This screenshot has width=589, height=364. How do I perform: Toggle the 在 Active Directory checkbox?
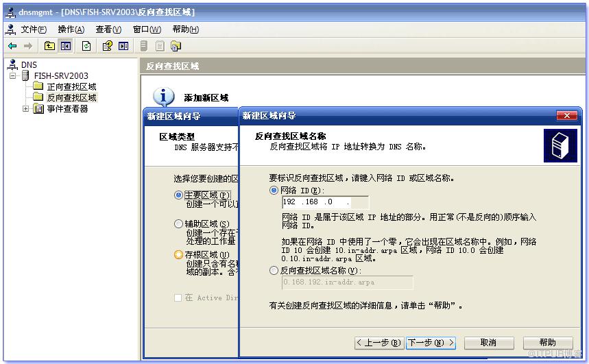[x=178, y=298]
